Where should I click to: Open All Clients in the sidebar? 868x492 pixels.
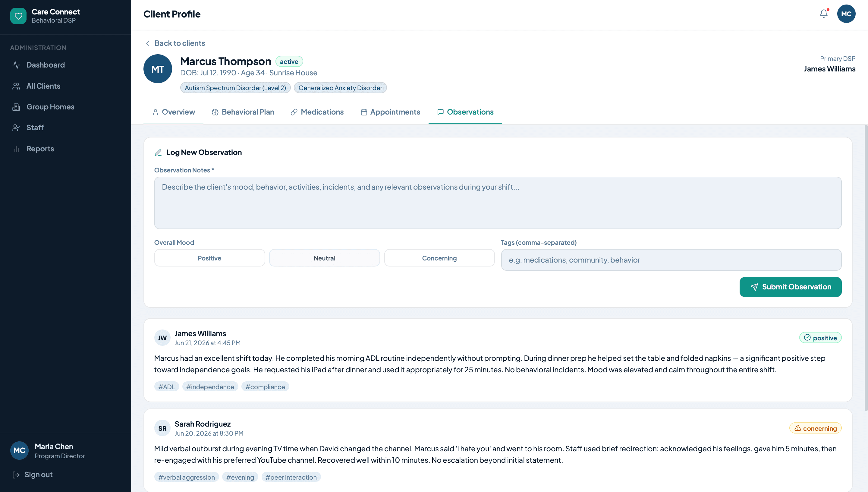[x=65, y=86]
